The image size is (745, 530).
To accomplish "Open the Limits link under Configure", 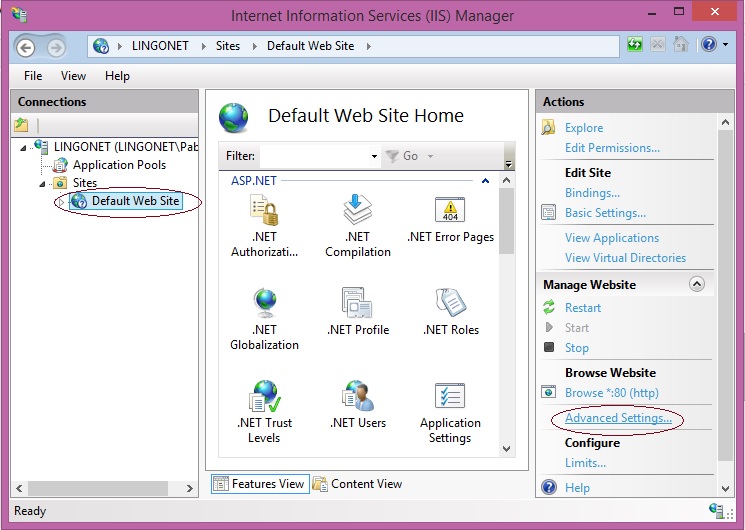I will click(585, 463).
